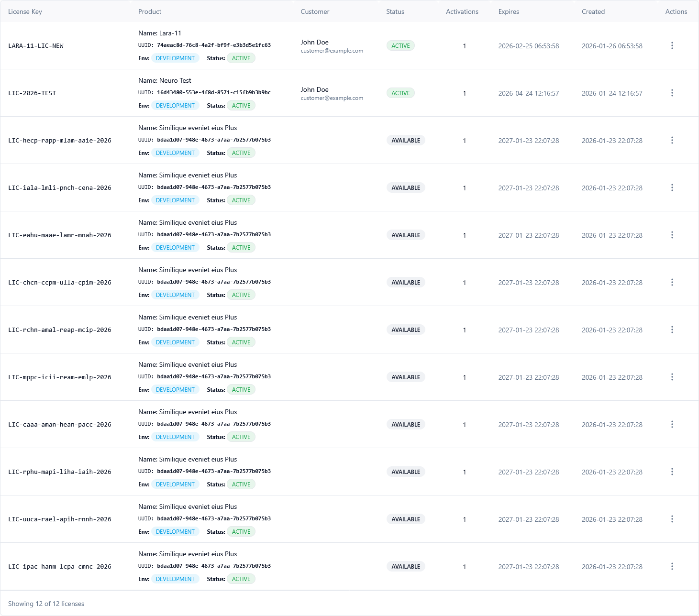699x616 pixels.
Task: Open actions for LIC-ipac-hanm-lcpa-cmnc-2026
Action: tap(672, 566)
